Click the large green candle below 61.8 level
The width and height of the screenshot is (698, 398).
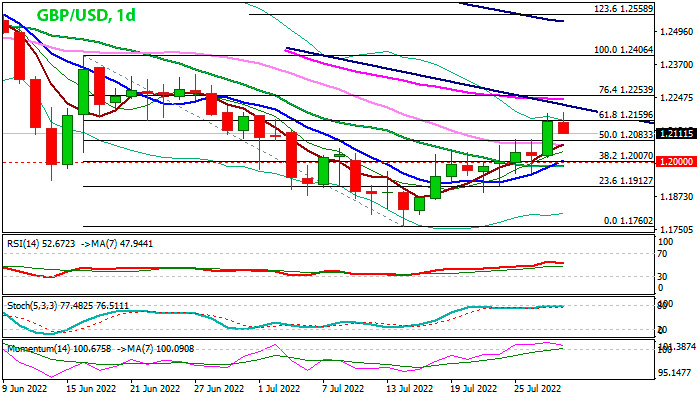[548, 138]
